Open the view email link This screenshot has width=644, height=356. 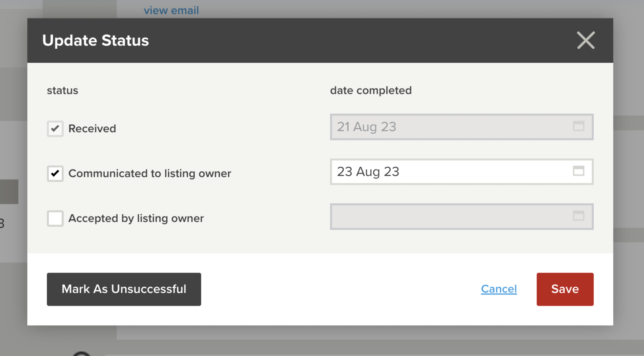[x=171, y=10]
